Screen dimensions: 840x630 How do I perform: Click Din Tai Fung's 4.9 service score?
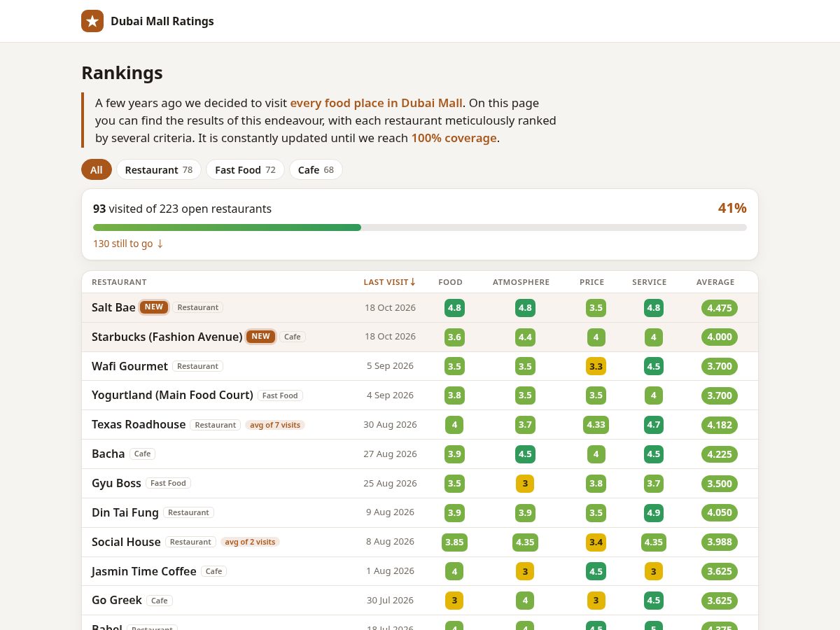pyautogui.click(x=654, y=512)
